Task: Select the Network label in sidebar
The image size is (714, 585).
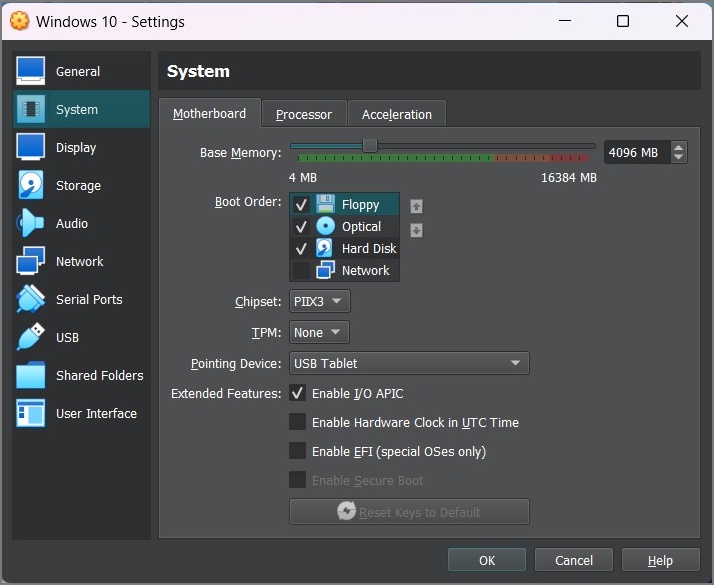Action: click(x=80, y=261)
